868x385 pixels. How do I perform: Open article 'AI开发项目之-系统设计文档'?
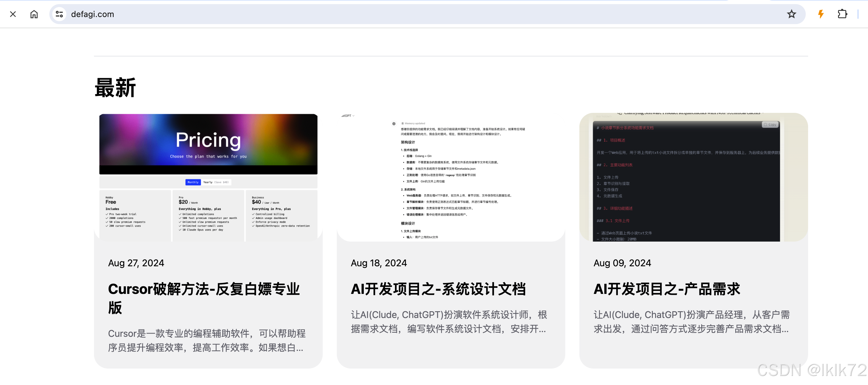click(438, 289)
